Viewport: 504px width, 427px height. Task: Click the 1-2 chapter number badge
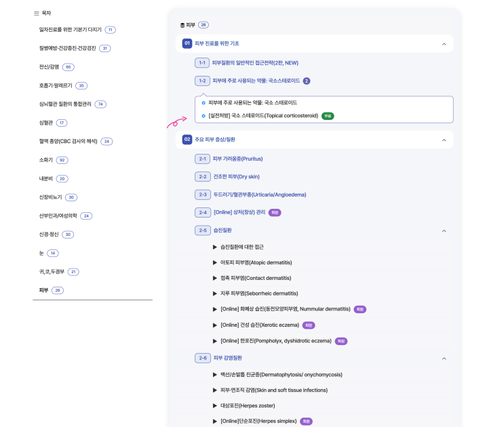point(203,81)
